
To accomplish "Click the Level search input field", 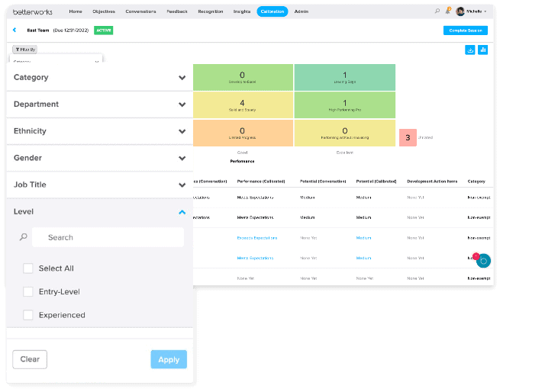I will (108, 237).
